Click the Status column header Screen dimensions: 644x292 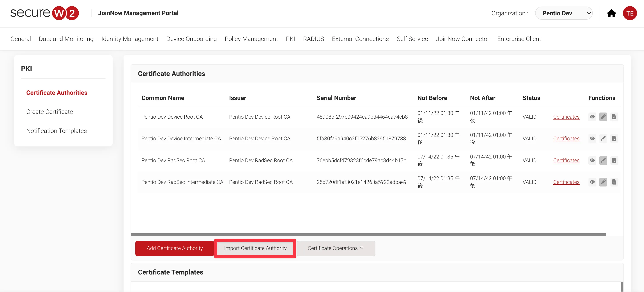pyautogui.click(x=531, y=98)
